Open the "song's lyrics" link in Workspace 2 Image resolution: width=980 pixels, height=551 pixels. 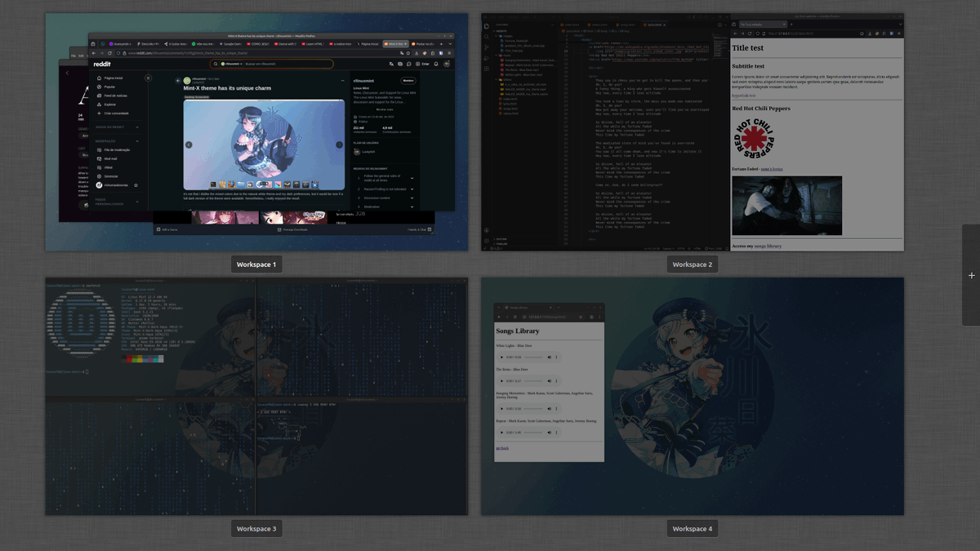772,169
